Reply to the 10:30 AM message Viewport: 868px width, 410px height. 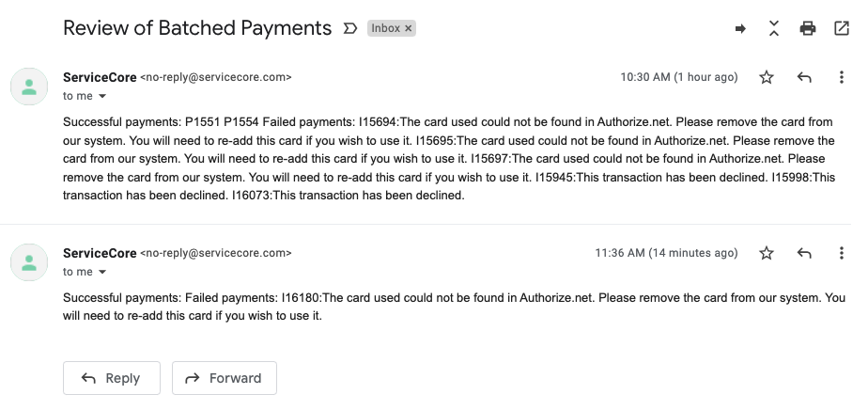804,77
